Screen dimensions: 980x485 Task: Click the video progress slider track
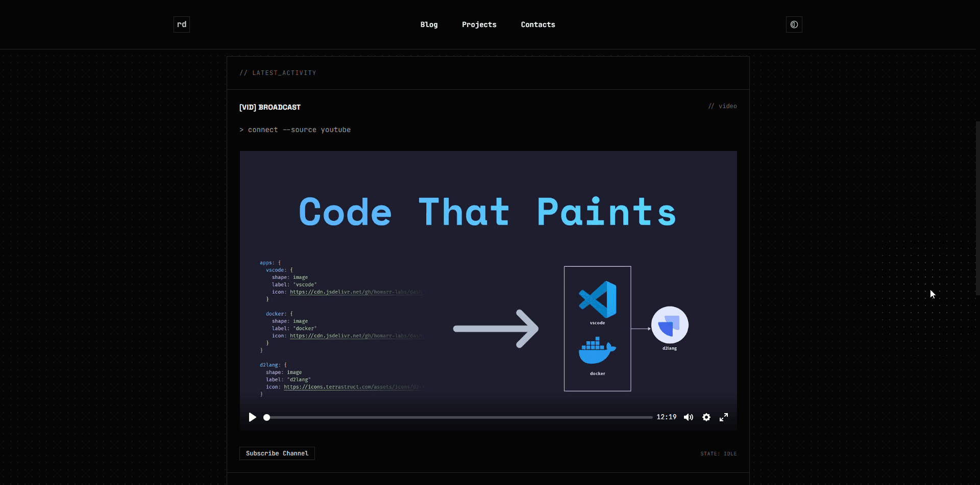pos(459,417)
